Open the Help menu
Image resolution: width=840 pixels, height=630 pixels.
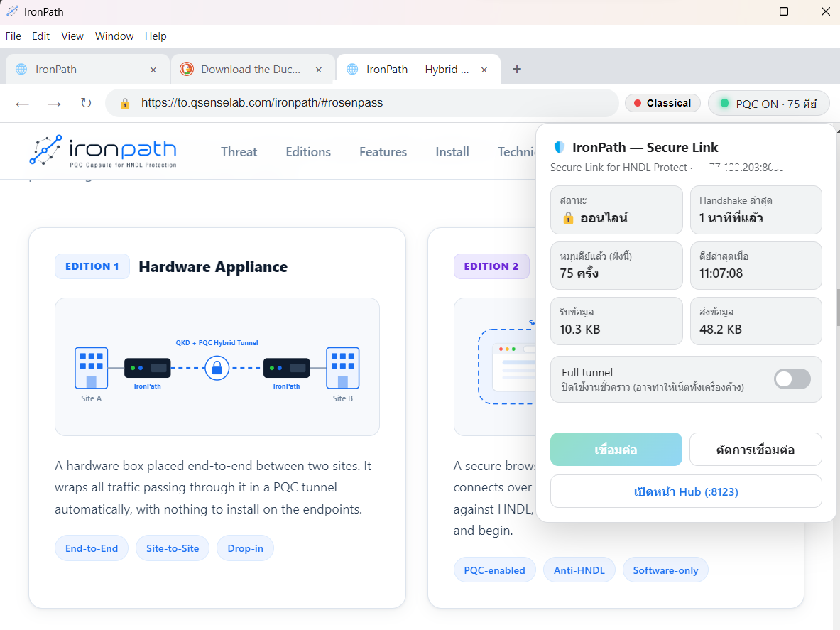point(156,36)
